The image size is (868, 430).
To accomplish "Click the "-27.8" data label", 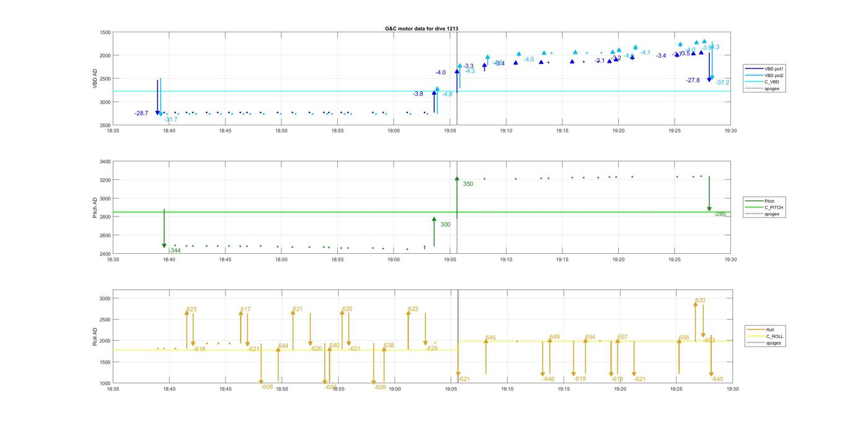I will click(x=693, y=81).
